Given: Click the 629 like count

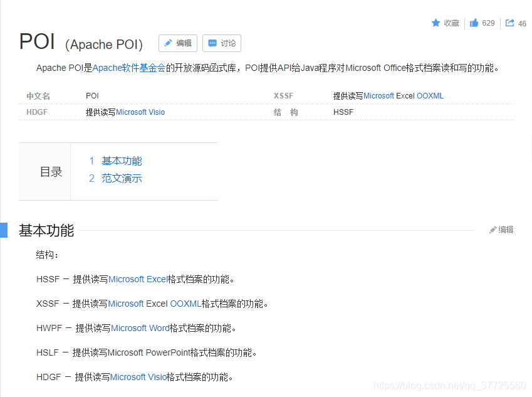Looking at the screenshot, I should click(488, 23).
